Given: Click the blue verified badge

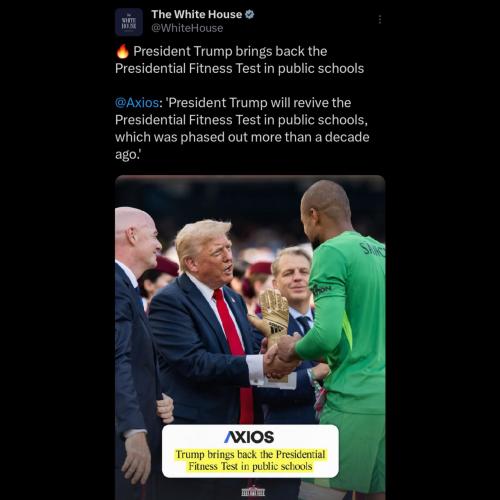Looking at the screenshot, I should tap(250, 14).
